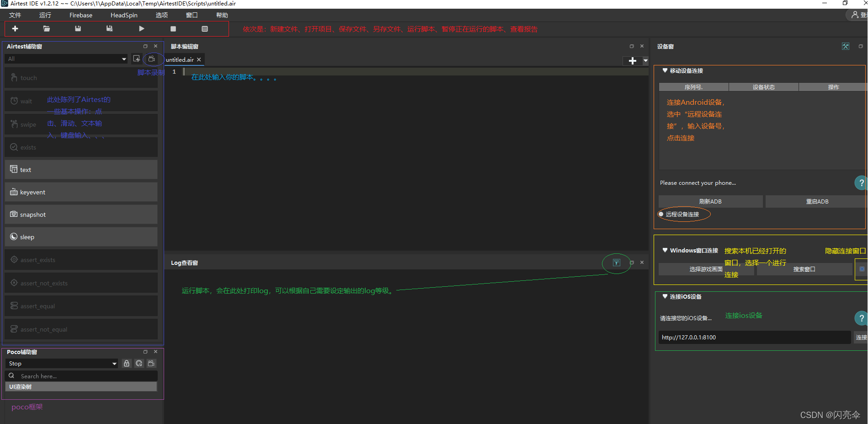Open the 运行 menu

[45, 15]
